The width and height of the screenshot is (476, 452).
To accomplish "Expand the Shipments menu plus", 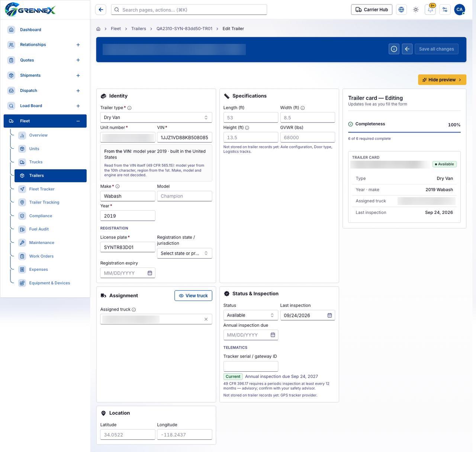I will tap(78, 76).
